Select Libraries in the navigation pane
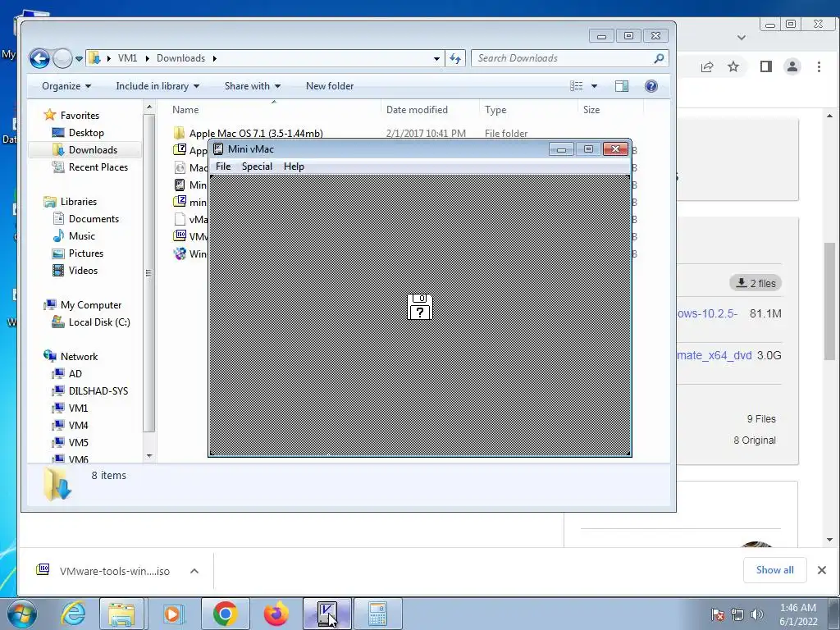 (x=78, y=202)
